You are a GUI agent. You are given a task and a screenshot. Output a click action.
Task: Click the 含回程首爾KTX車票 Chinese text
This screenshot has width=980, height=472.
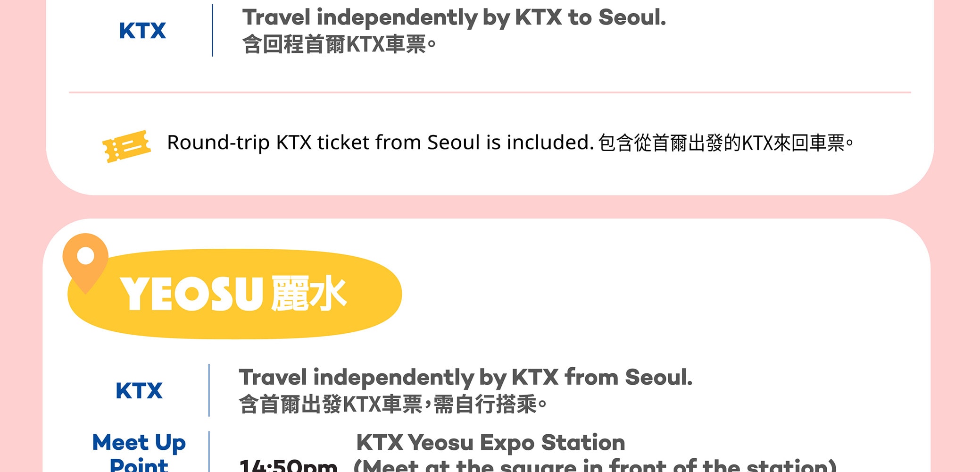(x=339, y=45)
